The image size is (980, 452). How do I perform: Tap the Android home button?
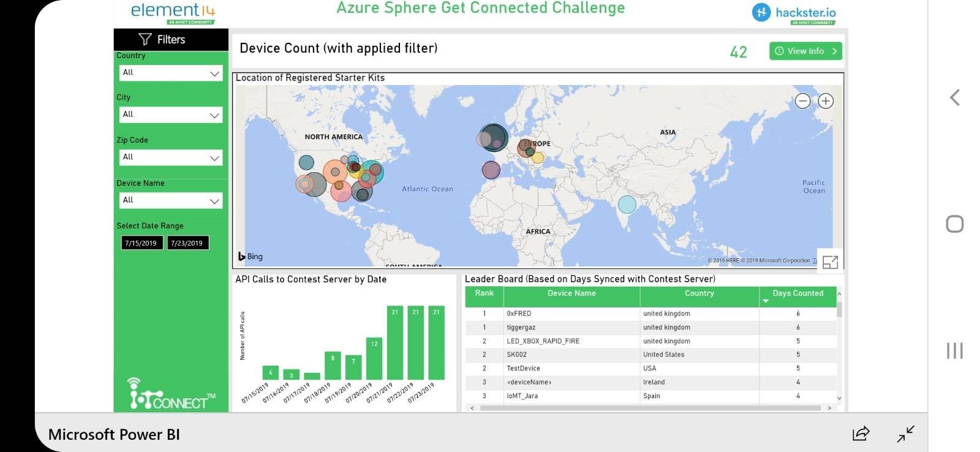954,224
